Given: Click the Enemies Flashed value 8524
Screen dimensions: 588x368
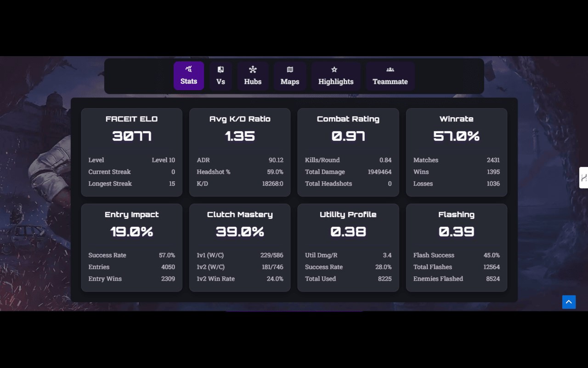Looking at the screenshot, I should pos(493,279).
